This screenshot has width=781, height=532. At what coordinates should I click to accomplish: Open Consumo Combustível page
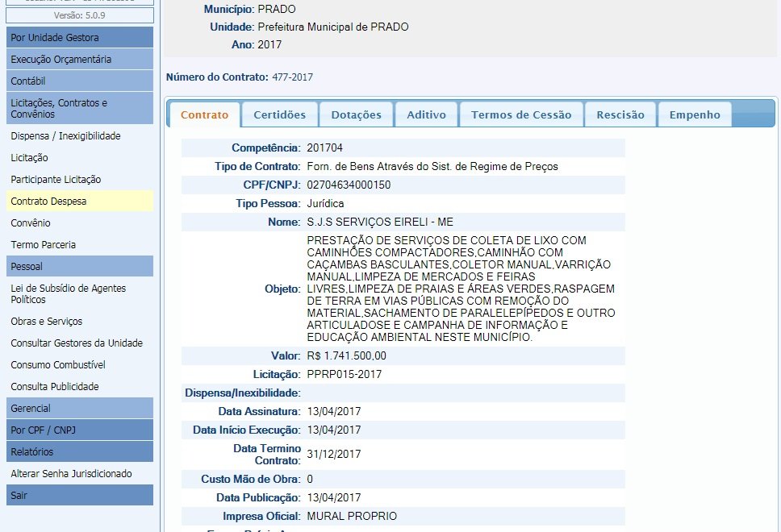point(58,364)
